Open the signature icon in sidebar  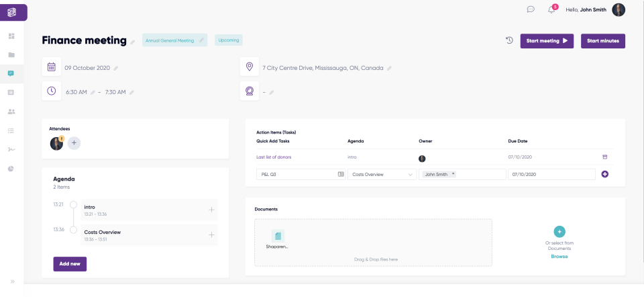click(x=11, y=150)
